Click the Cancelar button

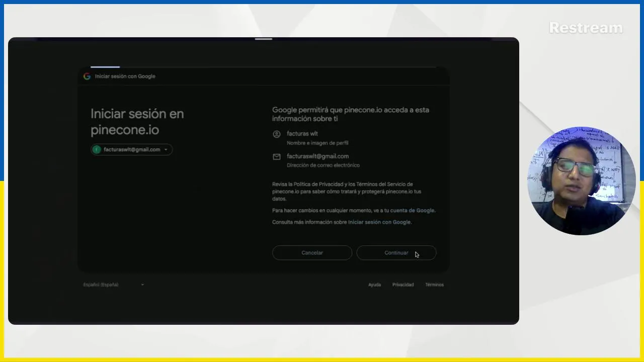tap(312, 253)
